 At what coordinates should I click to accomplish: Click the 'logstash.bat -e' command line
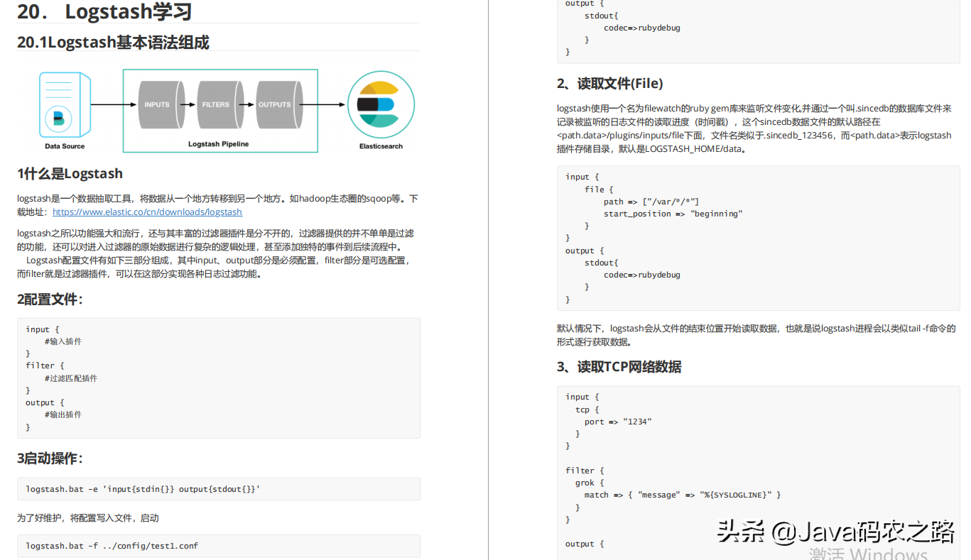point(143,488)
